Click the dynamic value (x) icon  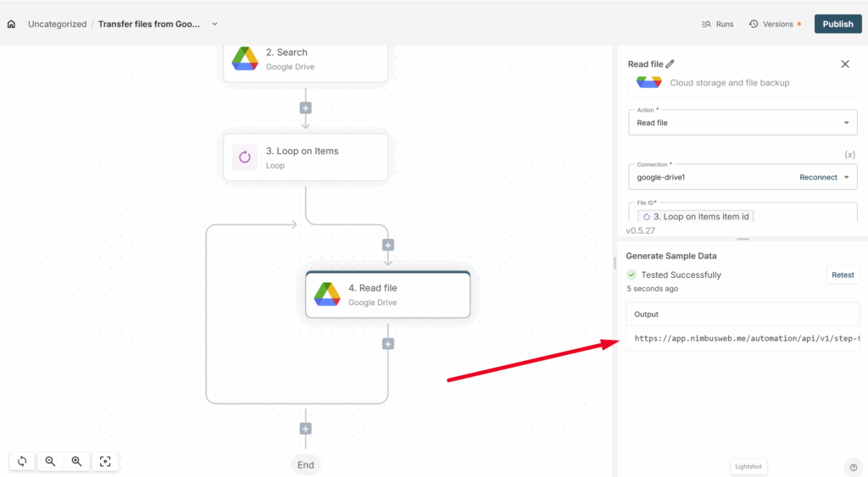849,154
